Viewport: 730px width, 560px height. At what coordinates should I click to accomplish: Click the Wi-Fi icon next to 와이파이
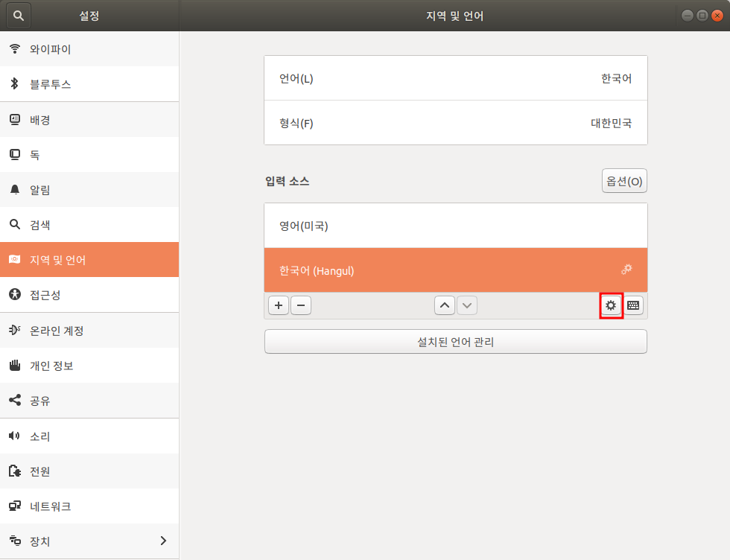pos(15,49)
